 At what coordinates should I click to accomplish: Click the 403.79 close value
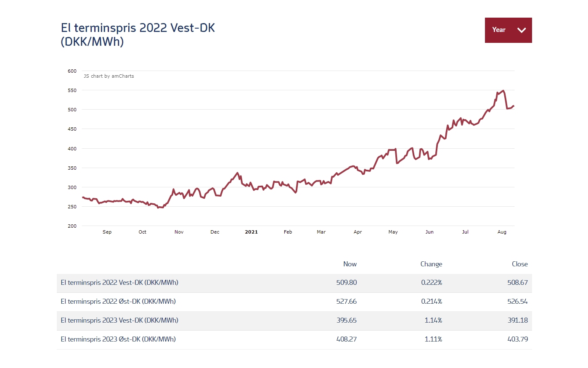[x=517, y=339]
